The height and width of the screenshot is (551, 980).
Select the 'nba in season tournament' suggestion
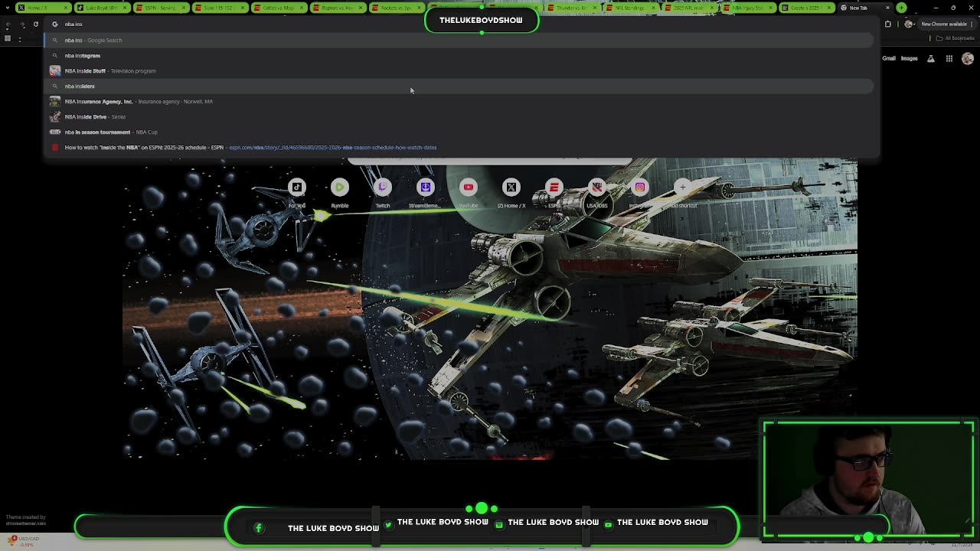459,132
